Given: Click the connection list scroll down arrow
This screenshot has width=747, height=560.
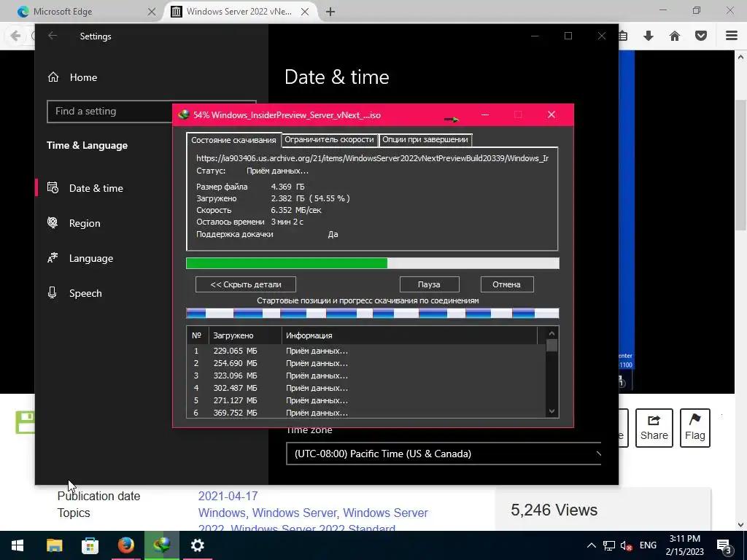Looking at the screenshot, I should coord(551,411).
